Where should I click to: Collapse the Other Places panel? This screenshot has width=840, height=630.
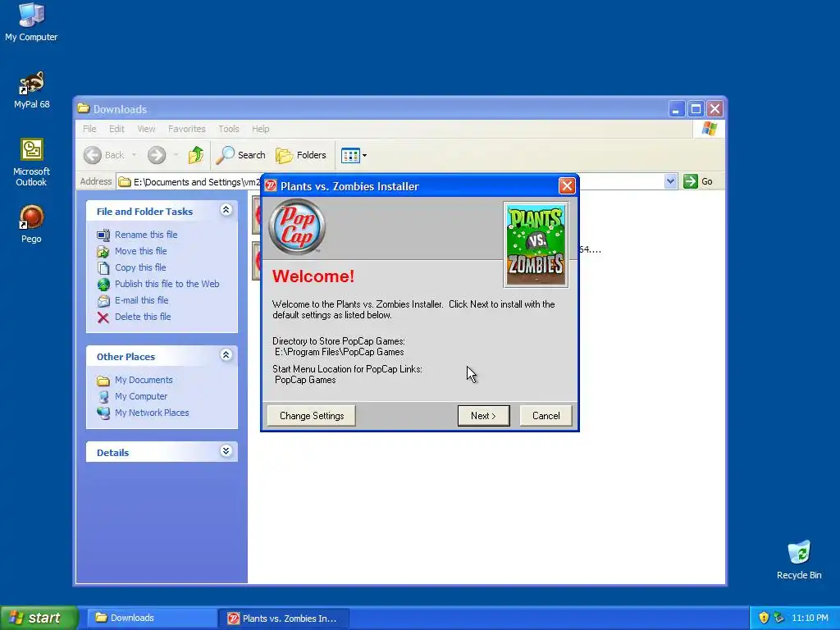point(226,354)
